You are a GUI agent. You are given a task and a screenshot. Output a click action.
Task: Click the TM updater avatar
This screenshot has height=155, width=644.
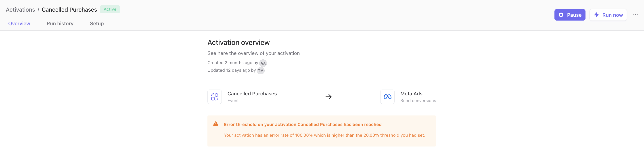pyautogui.click(x=261, y=71)
